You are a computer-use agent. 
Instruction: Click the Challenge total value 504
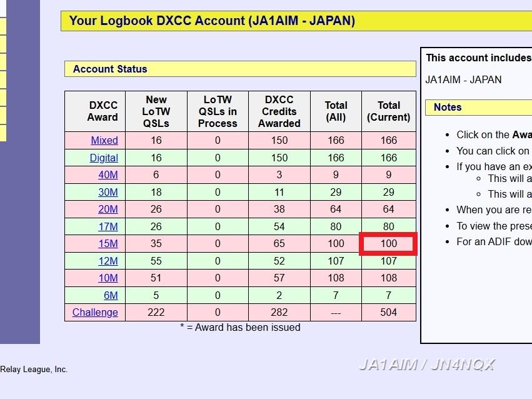pos(388,312)
